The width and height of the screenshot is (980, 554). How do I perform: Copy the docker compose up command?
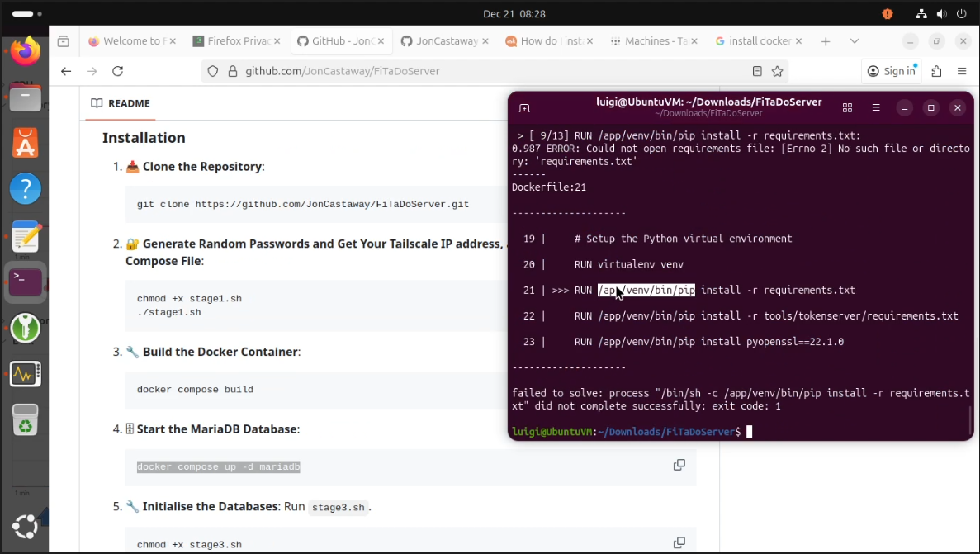point(679,466)
